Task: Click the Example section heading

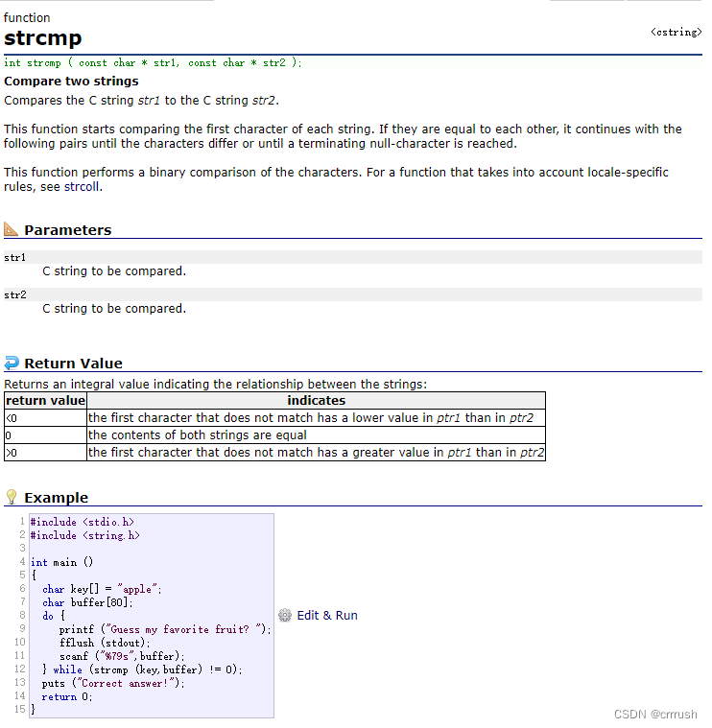Action: (57, 497)
